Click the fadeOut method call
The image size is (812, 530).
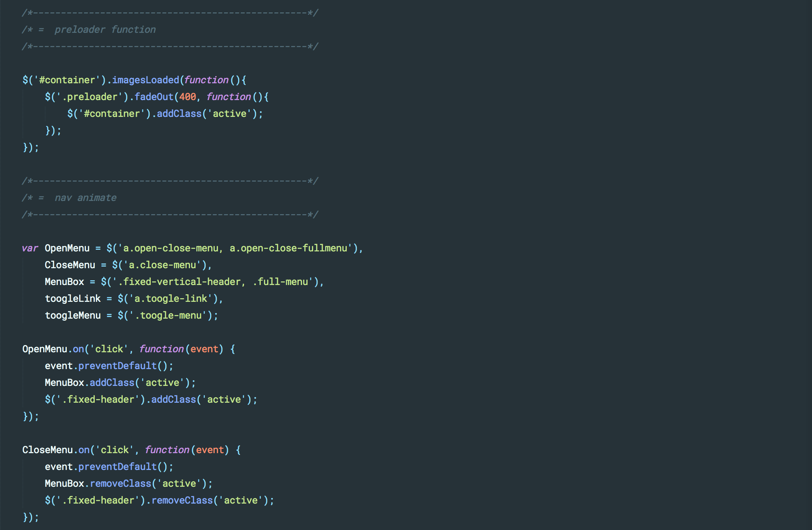point(154,97)
